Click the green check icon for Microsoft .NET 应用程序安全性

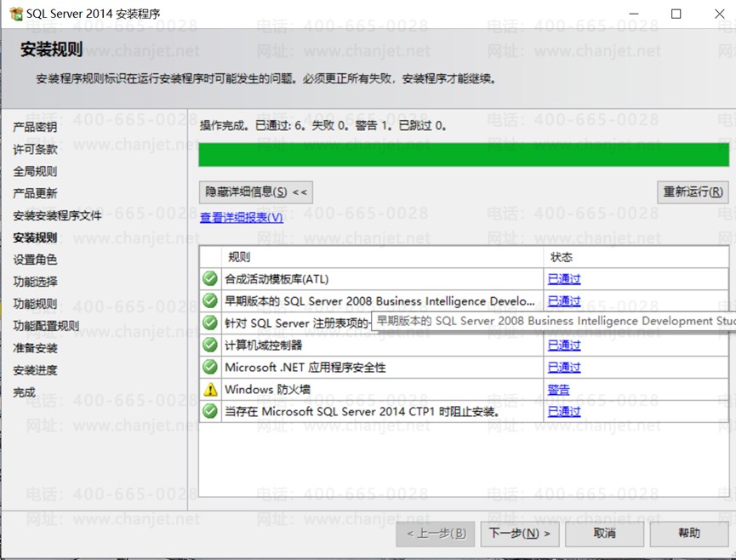210,367
